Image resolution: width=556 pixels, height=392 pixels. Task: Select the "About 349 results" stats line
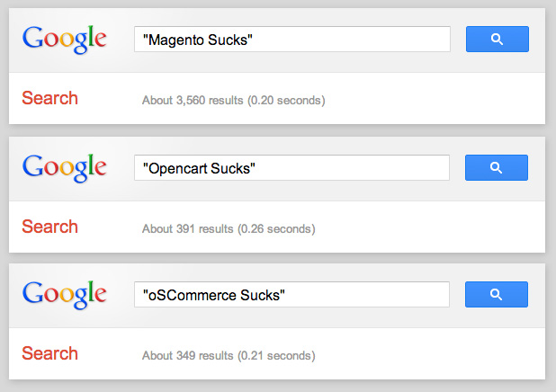[x=187, y=356]
